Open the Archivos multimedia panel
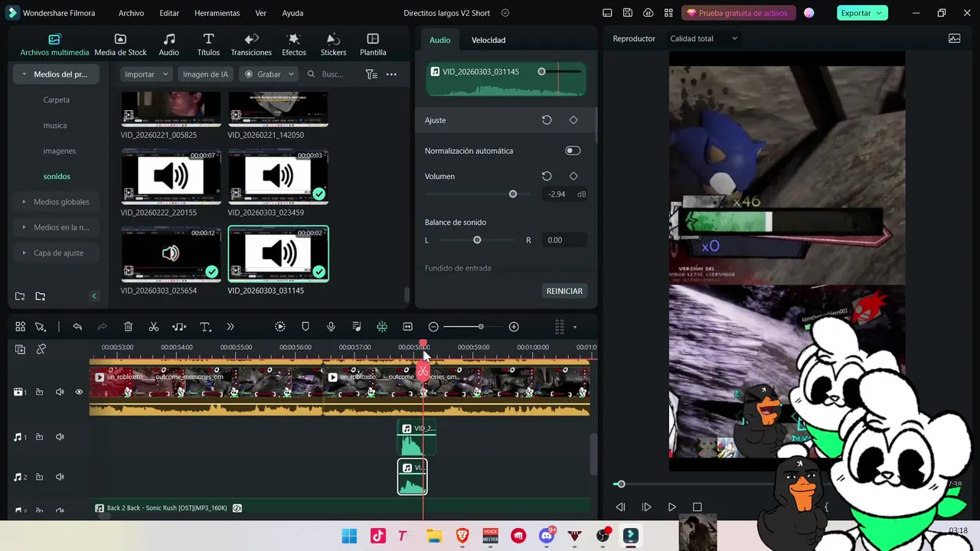The image size is (980, 551). coord(54,45)
